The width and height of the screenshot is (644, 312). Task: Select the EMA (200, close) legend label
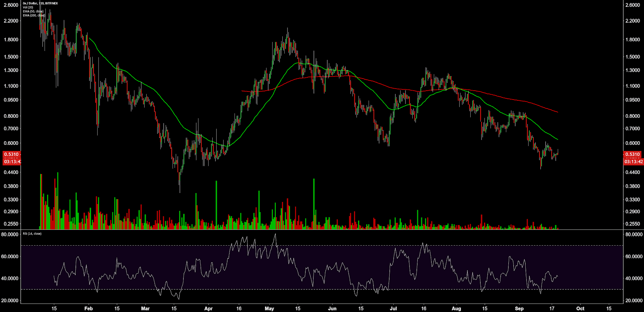coord(34,15)
